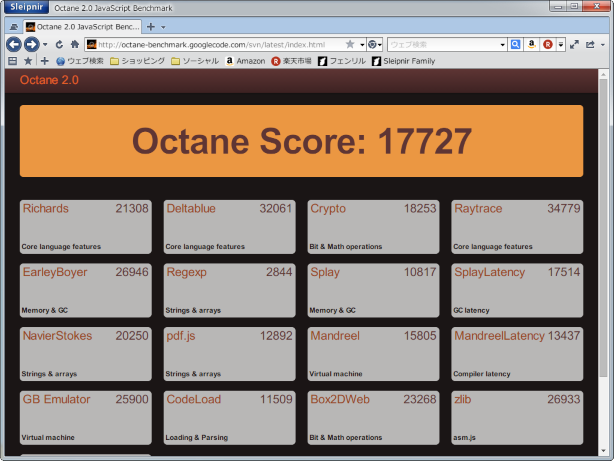Click the Regexp benchmark tile
Screen dimensions: 614x461
[229, 290]
